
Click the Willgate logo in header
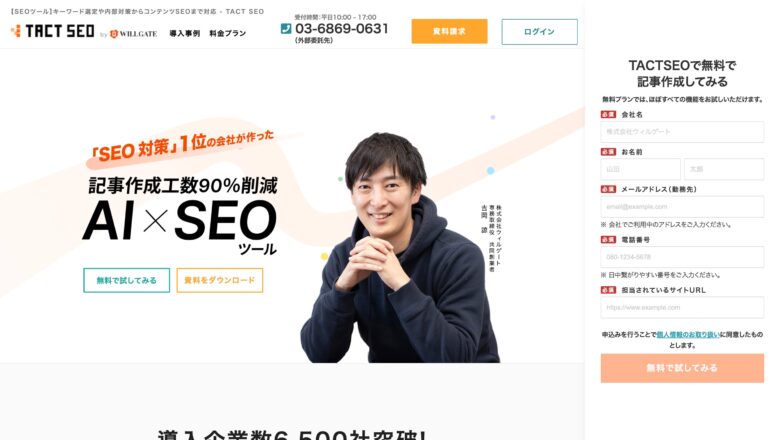(x=133, y=34)
